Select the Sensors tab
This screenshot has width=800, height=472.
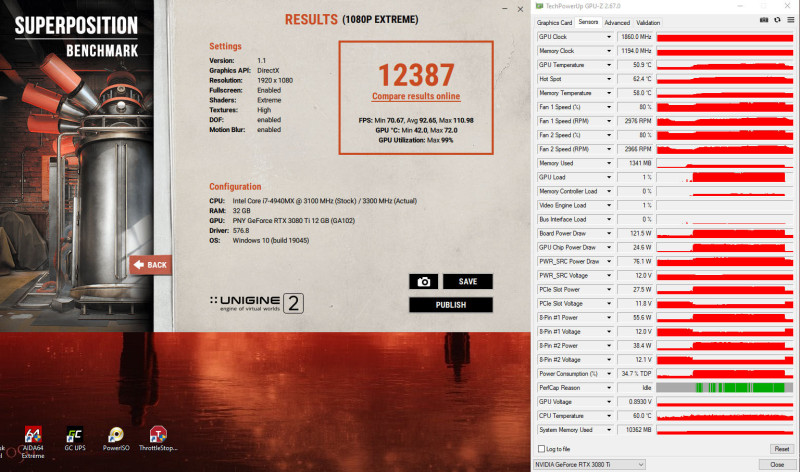point(588,22)
